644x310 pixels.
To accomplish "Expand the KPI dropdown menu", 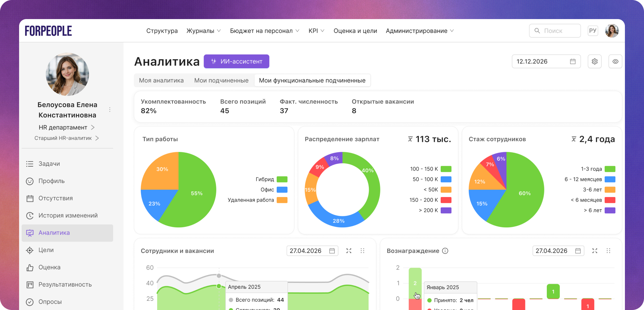I will [316, 31].
